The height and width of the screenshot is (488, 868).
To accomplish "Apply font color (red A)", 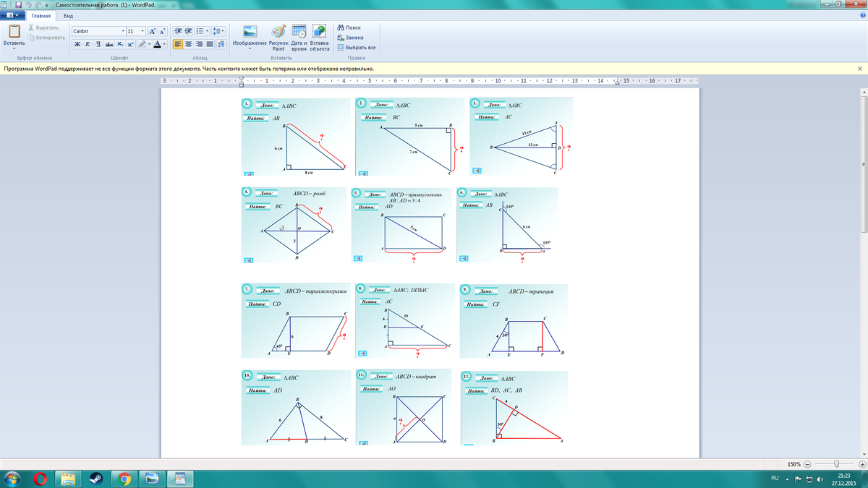I will (x=157, y=44).
